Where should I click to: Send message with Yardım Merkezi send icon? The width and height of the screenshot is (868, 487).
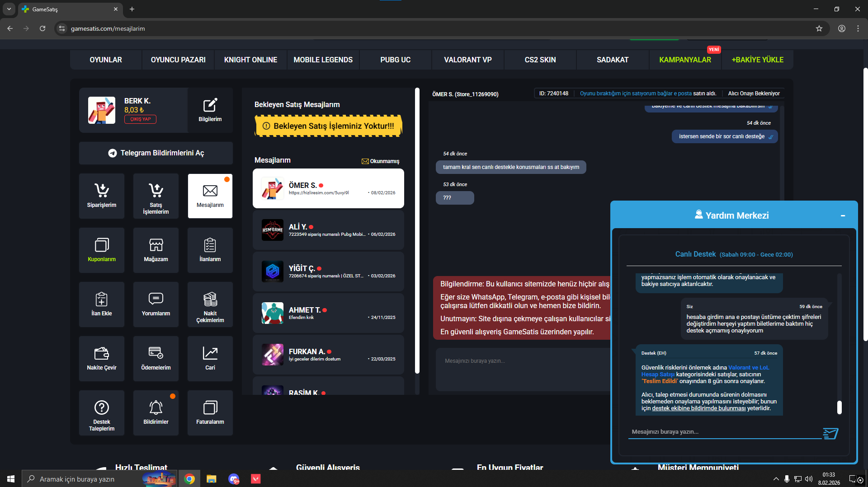coord(830,433)
